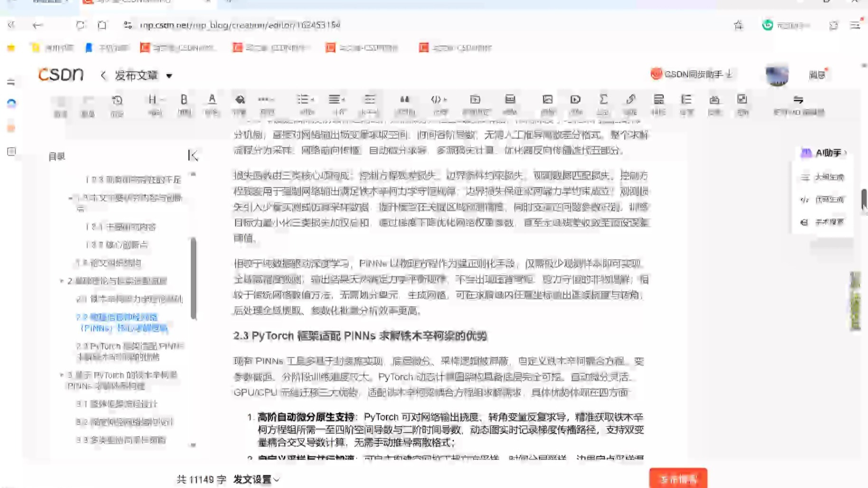Open the list style dropdown
The width and height of the screenshot is (868, 488).
pos(305,105)
